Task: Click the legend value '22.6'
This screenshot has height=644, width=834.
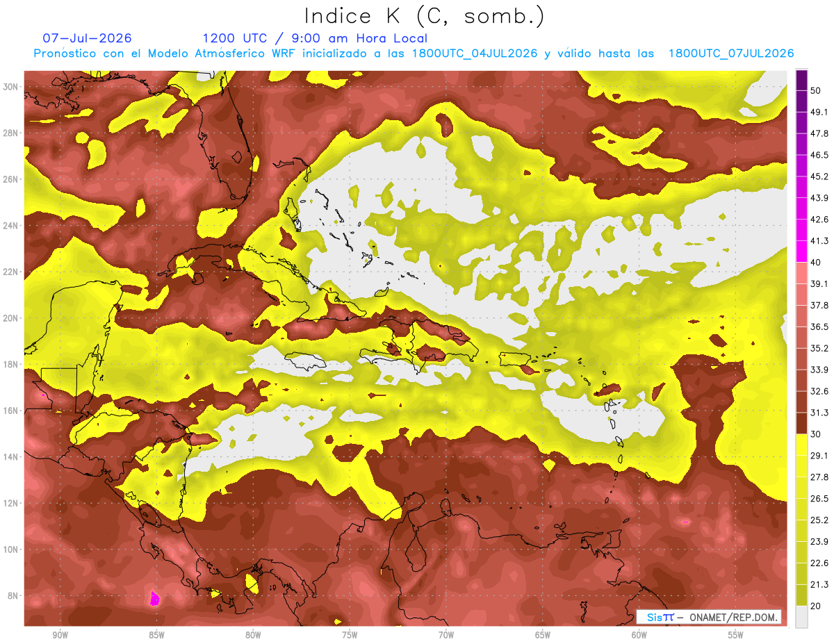Action: click(x=819, y=563)
